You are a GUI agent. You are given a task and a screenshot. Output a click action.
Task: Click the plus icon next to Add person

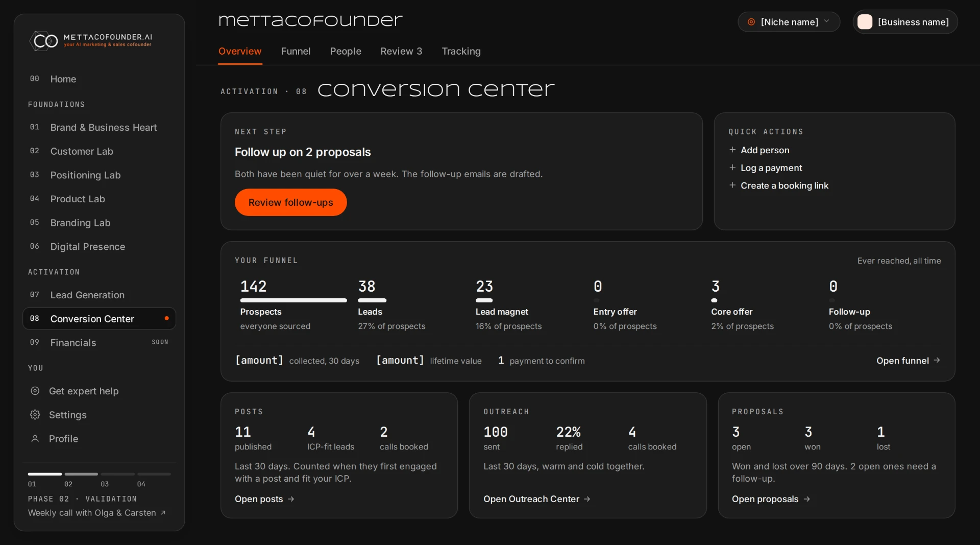[732, 150]
